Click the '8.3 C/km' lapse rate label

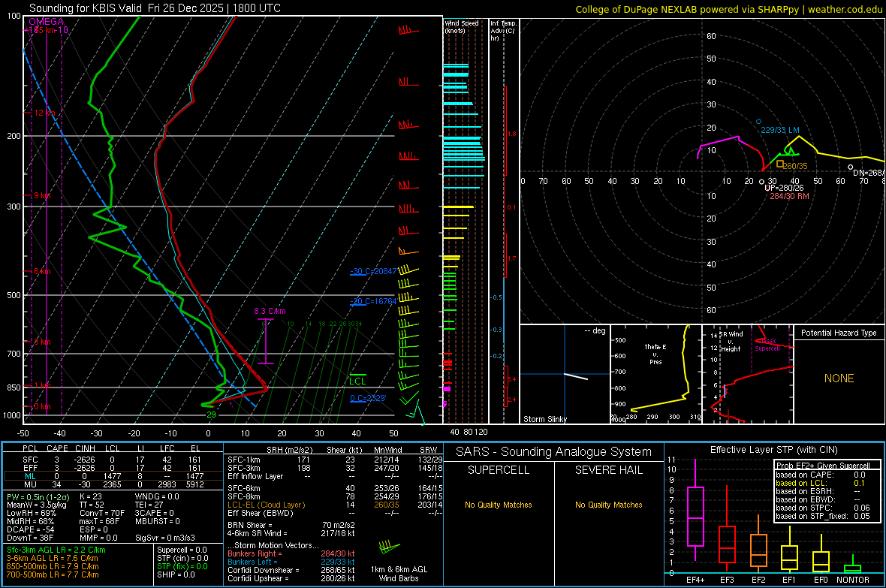(270, 311)
